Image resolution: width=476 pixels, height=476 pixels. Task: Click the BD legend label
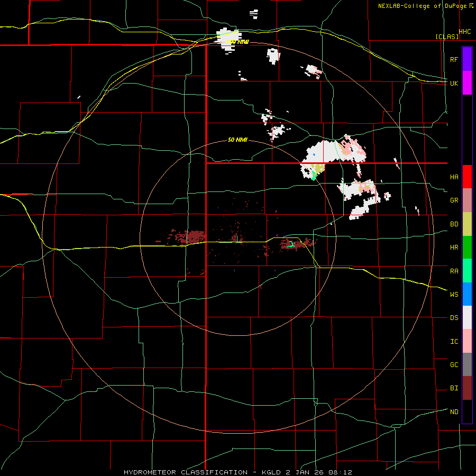tap(454, 224)
